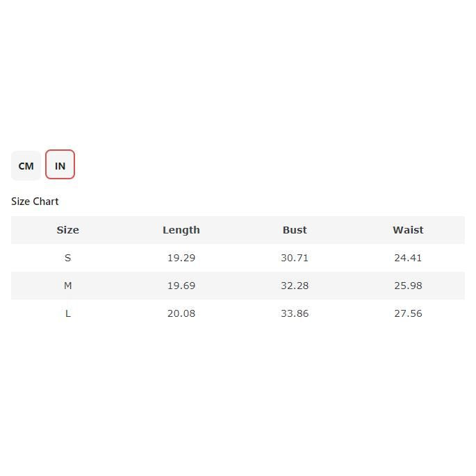Image resolution: width=476 pixels, height=476 pixels.
Task: Select the S size row label
Action: pyautogui.click(x=67, y=258)
